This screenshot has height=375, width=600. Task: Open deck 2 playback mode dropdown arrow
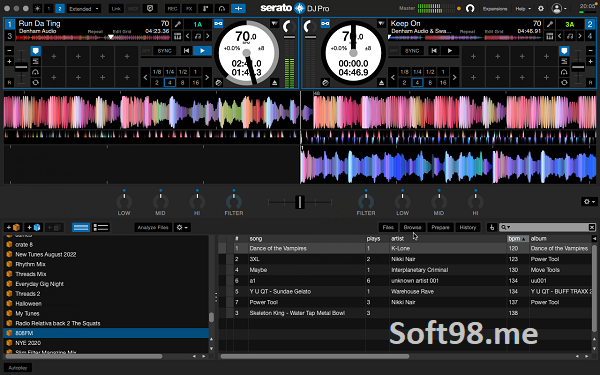381,24
